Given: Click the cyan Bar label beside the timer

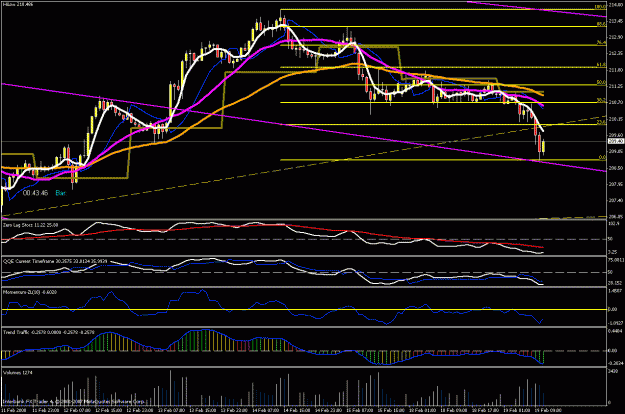Looking at the screenshot, I should tap(61, 193).
